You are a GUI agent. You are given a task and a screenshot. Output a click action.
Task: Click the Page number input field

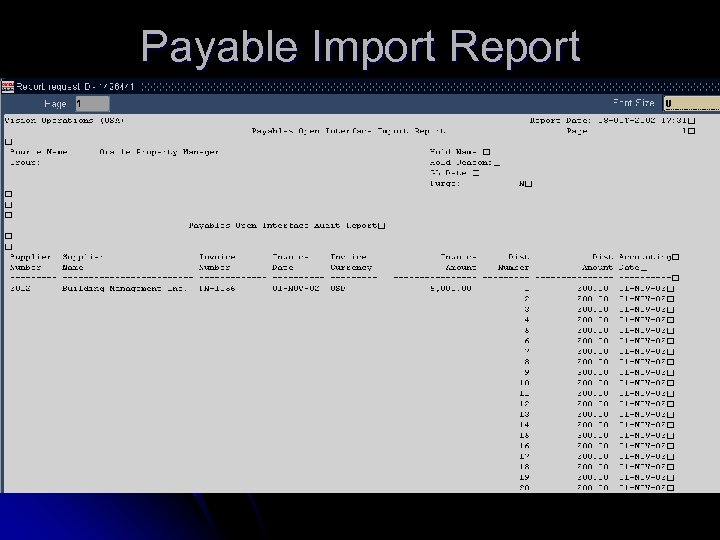pyautogui.click(x=93, y=104)
